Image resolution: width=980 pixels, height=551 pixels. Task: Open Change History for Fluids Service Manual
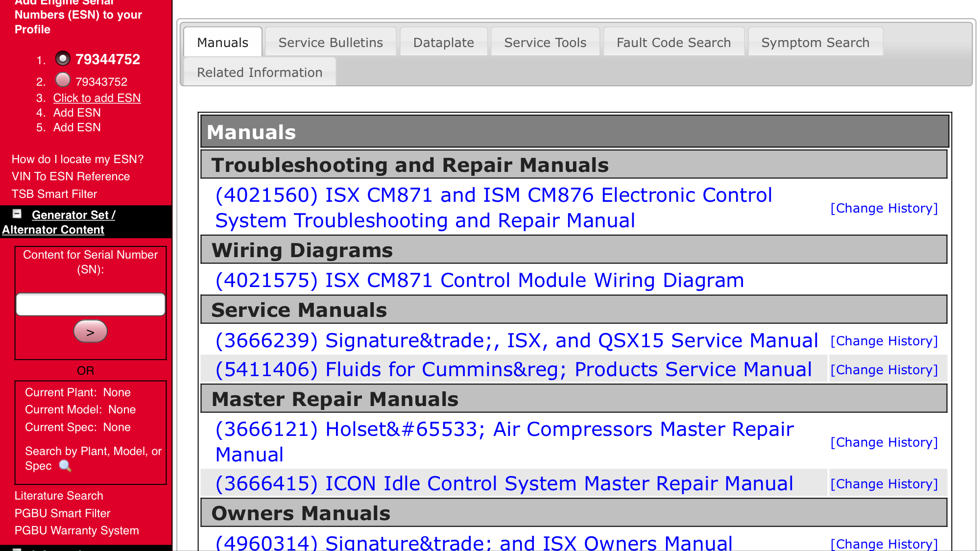click(x=884, y=370)
